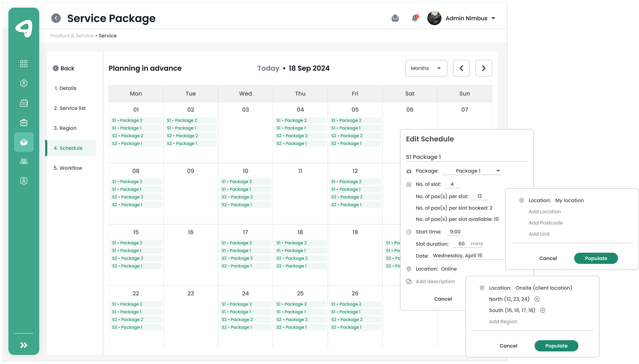Click the inbox tray icon in header
The width and height of the screenshot is (639, 364).
coord(395,18)
